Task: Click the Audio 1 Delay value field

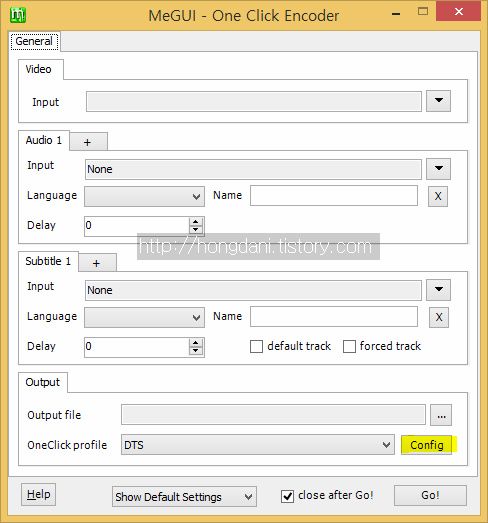Action: (137, 226)
